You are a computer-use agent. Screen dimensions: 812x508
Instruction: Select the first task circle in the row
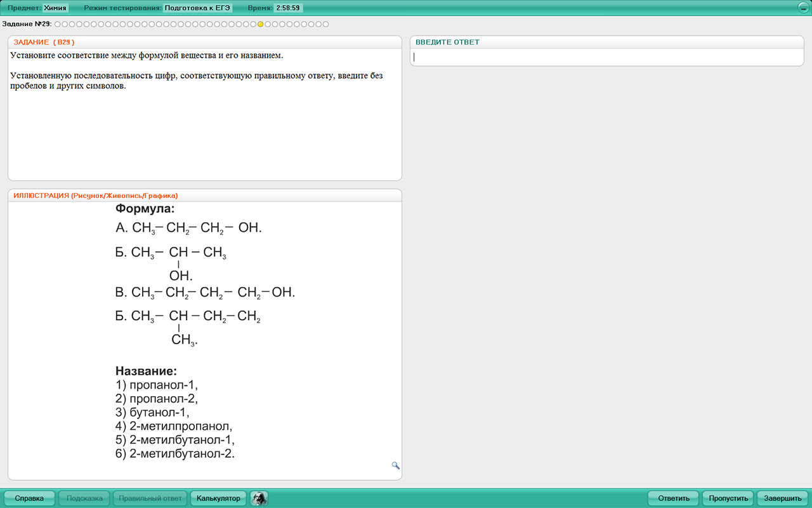tap(57, 24)
